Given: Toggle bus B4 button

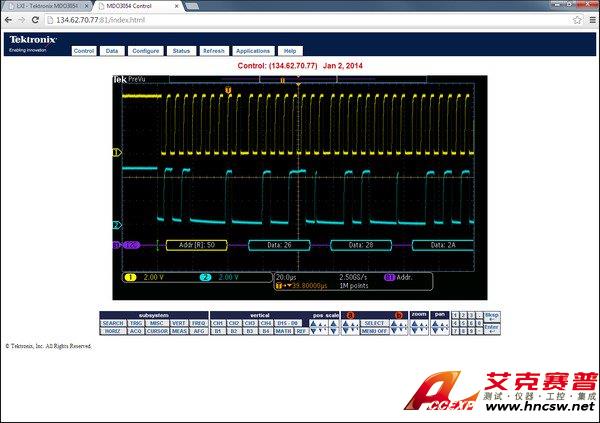Looking at the screenshot, I should click(x=266, y=331).
